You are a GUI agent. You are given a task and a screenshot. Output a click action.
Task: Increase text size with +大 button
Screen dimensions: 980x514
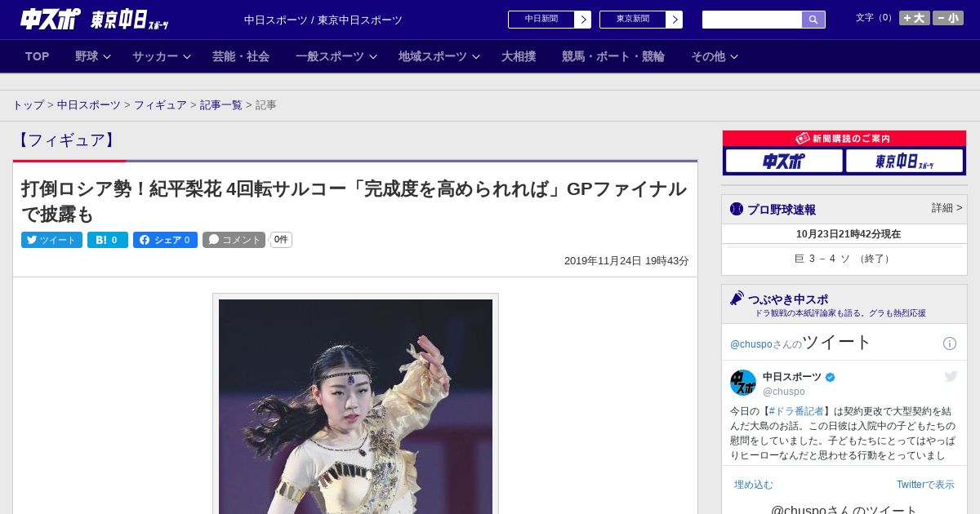pos(914,18)
